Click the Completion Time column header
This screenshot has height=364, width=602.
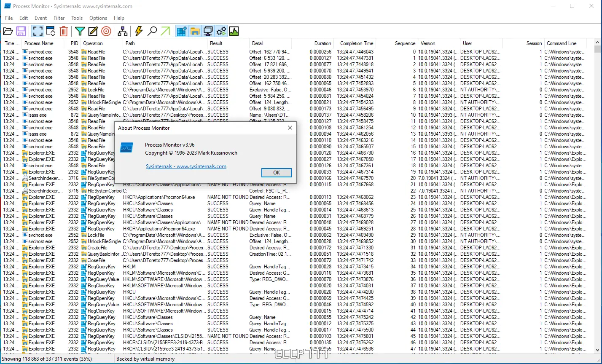(x=355, y=43)
